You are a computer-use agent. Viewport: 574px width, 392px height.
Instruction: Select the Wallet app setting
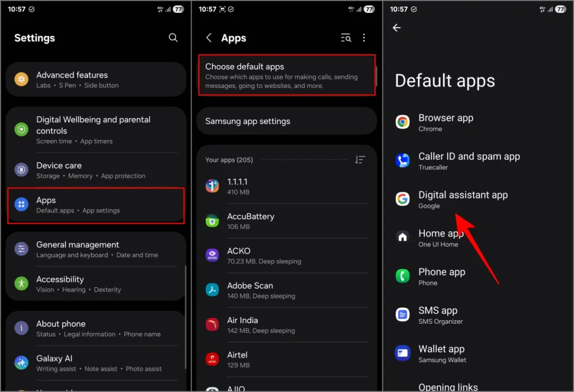coord(478,353)
